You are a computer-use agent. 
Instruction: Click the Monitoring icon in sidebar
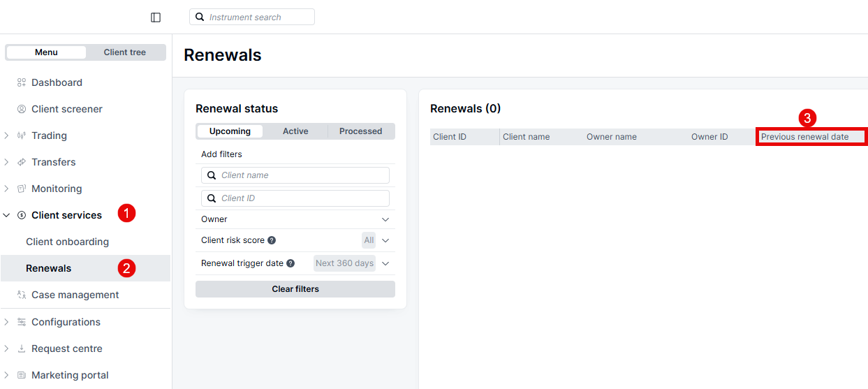tap(22, 189)
